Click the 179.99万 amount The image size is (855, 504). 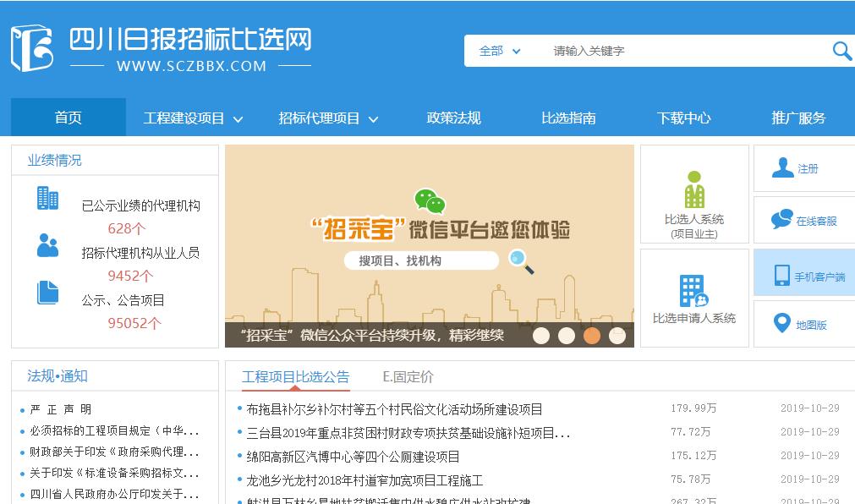click(x=693, y=408)
